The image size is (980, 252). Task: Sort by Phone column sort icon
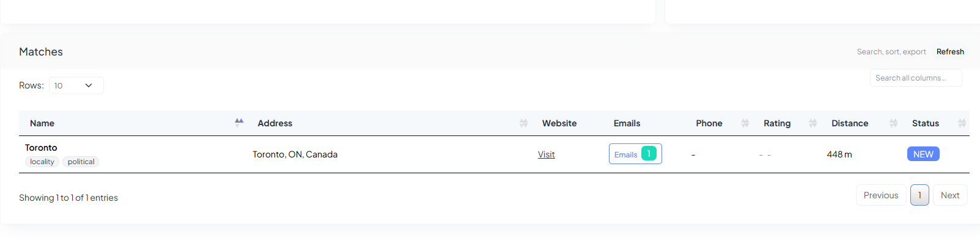[x=745, y=123]
